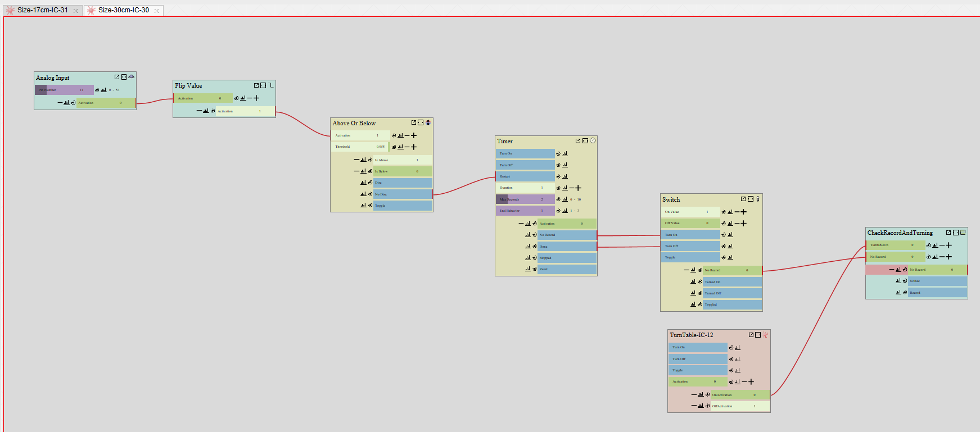Click the Analog Input node type icon
The image size is (980, 432).
tap(131, 77)
